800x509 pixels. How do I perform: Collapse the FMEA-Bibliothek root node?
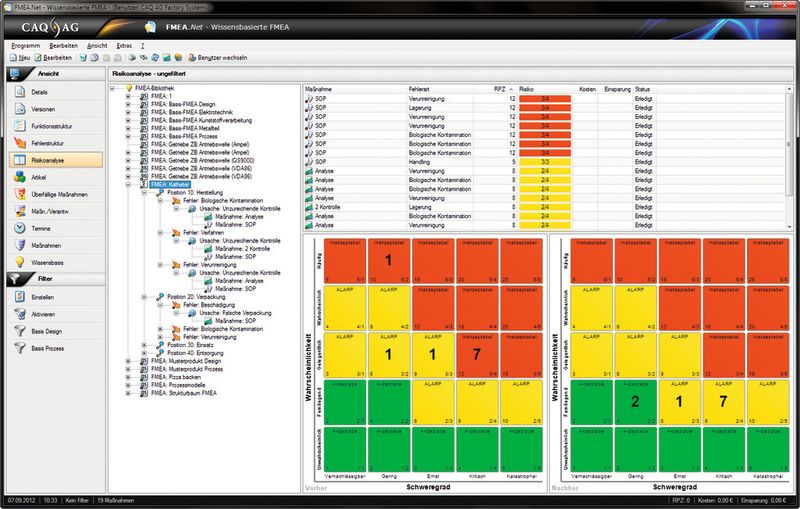click(112, 88)
